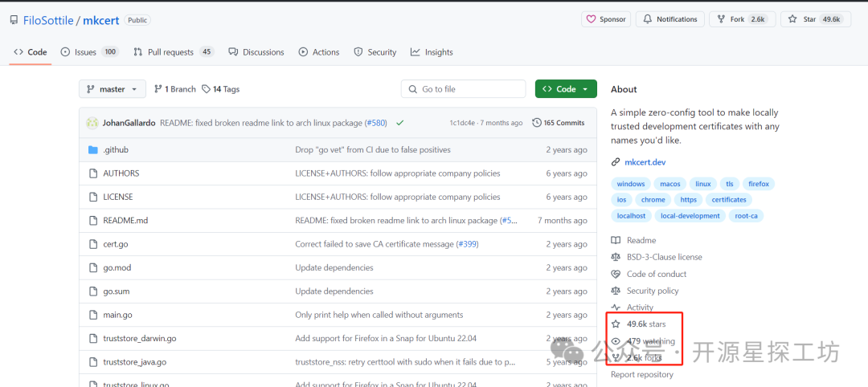Open the Notifications button
Image resolution: width=868 pixels, height=387 pixels.
[669, 19]
